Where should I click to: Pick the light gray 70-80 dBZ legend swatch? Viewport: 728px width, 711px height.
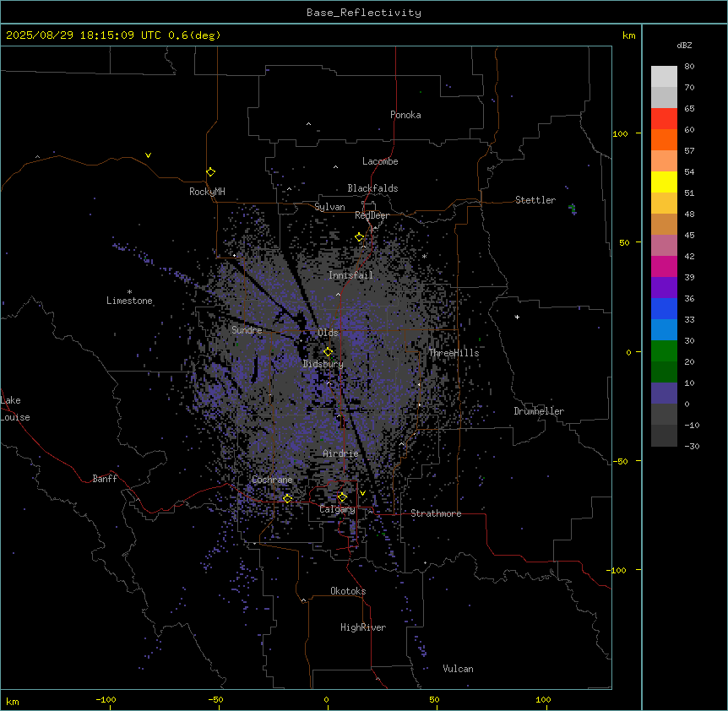pyautogui.click(x=664, y=77)
